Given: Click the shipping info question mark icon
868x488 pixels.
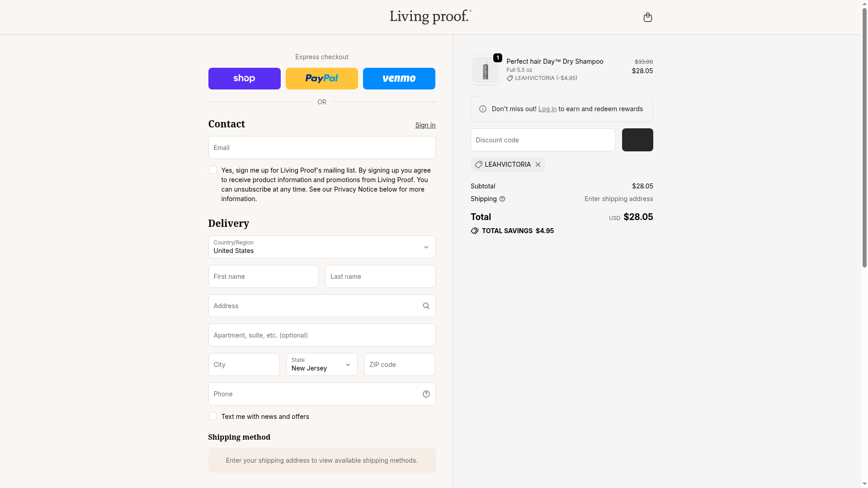Looking at the screenshot, I should [502, 199].
